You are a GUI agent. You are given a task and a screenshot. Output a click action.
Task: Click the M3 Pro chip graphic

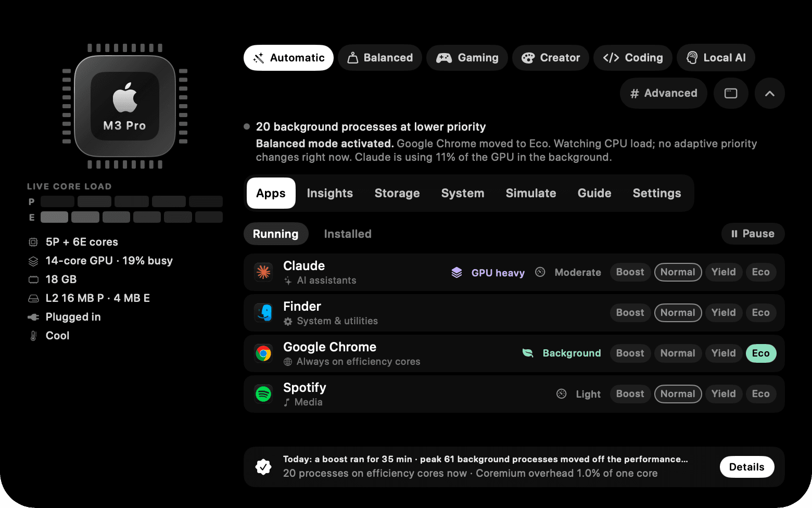125,106
